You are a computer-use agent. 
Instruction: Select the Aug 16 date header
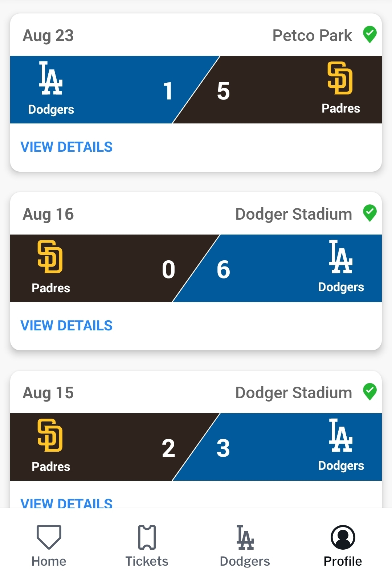(48, 214)
